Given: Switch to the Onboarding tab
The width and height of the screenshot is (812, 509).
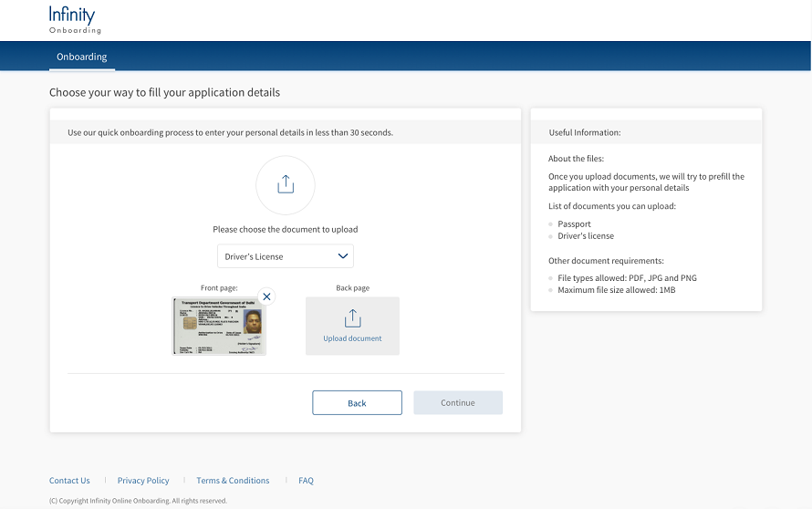Looking at the screenshot, I should (x=82, y=57).
